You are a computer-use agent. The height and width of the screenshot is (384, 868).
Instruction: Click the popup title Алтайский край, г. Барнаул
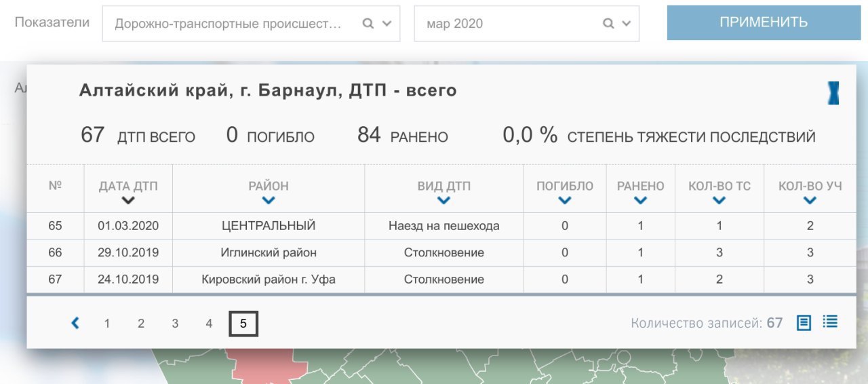[268, 90]
